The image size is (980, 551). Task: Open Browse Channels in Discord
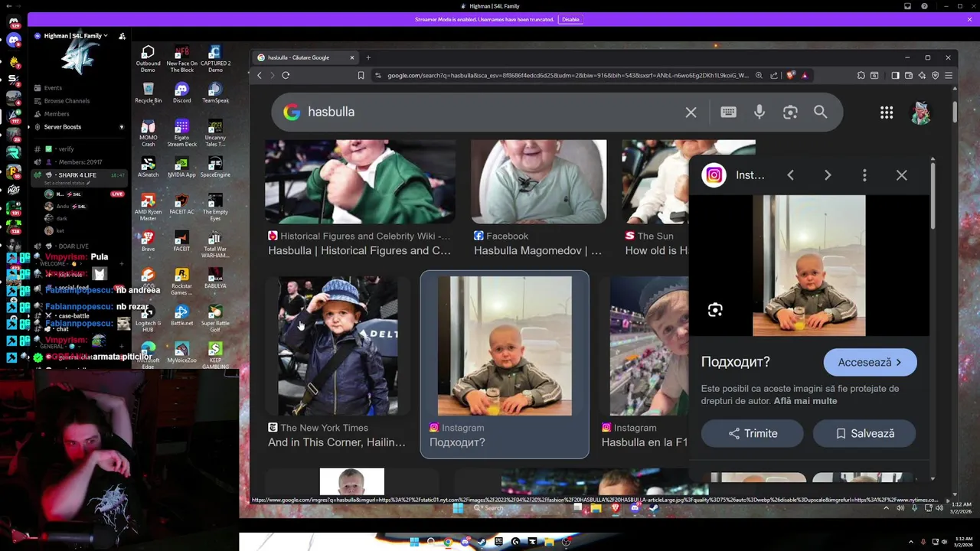67,101
